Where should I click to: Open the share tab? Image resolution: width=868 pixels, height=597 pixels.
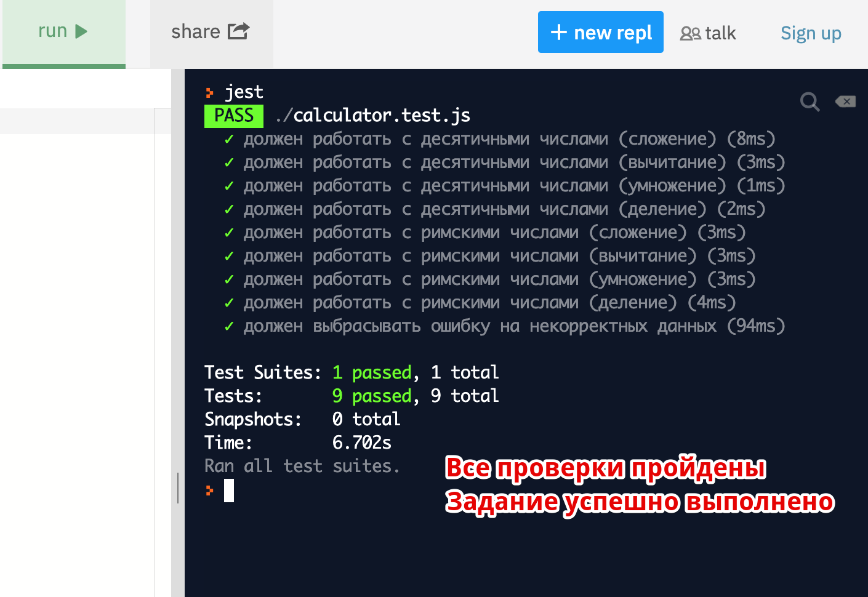[211, 32]
